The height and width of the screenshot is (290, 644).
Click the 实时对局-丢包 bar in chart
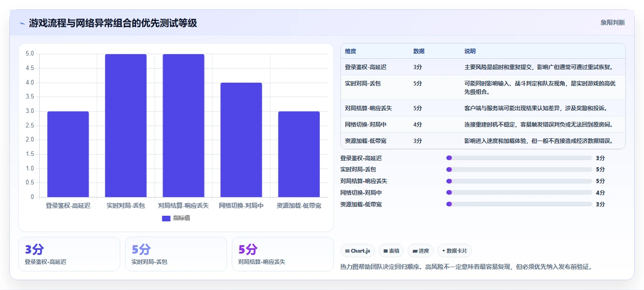click(126, 126)
